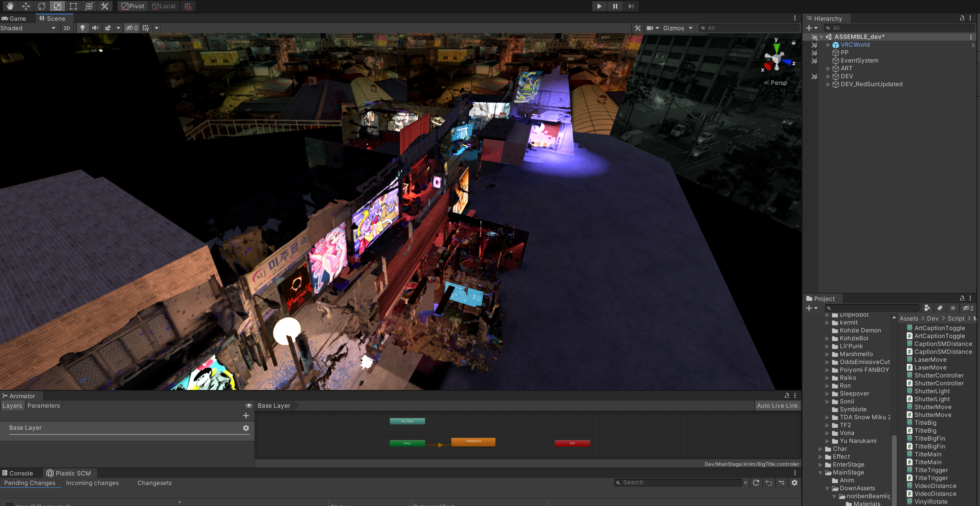
Task: Switch to the Game tab
Action: [x=14, y=18]
